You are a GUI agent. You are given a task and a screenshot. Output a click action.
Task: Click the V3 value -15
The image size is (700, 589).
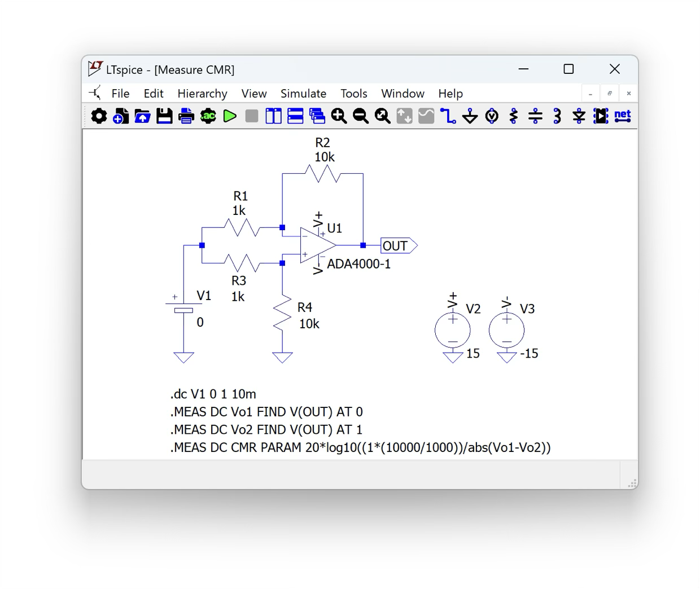tap(529, 354)
